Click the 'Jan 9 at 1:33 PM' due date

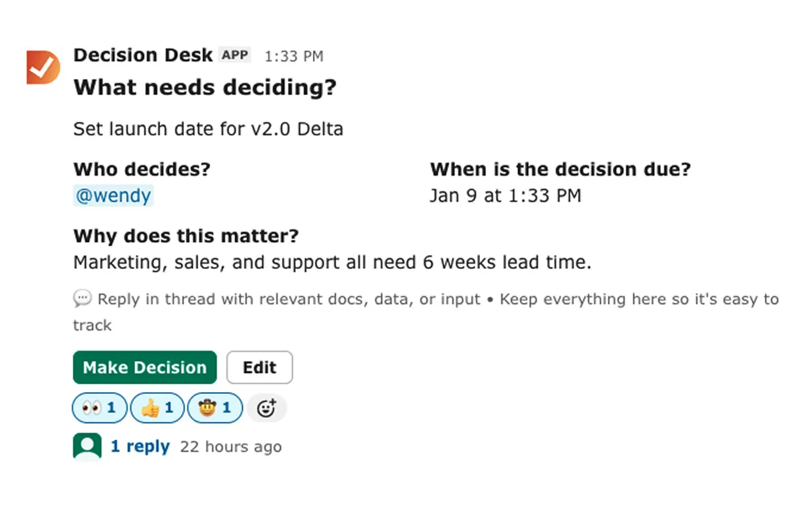point(505,195)
